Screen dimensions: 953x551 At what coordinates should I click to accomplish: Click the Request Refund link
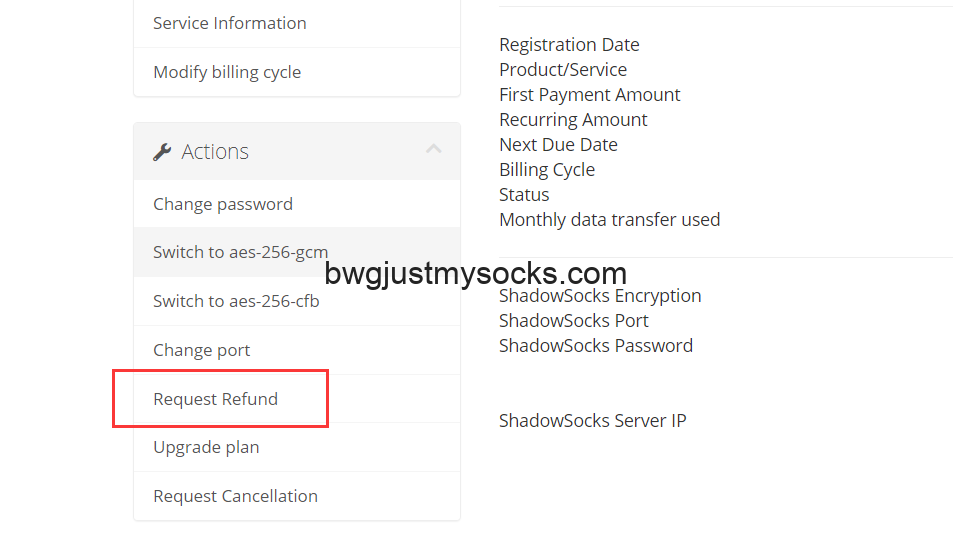pyautogui.click(x=215, y=399)
